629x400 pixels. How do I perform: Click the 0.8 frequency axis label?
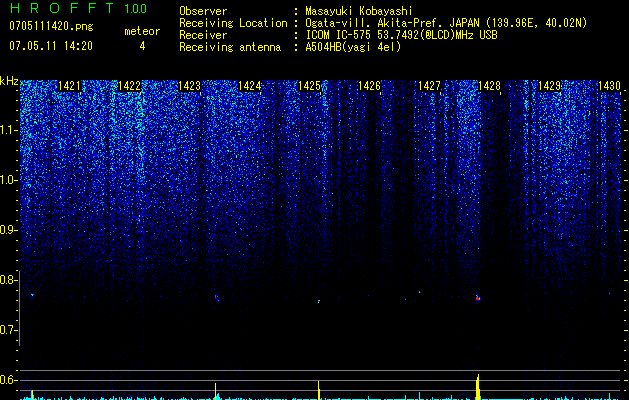[x=8, y=280]
